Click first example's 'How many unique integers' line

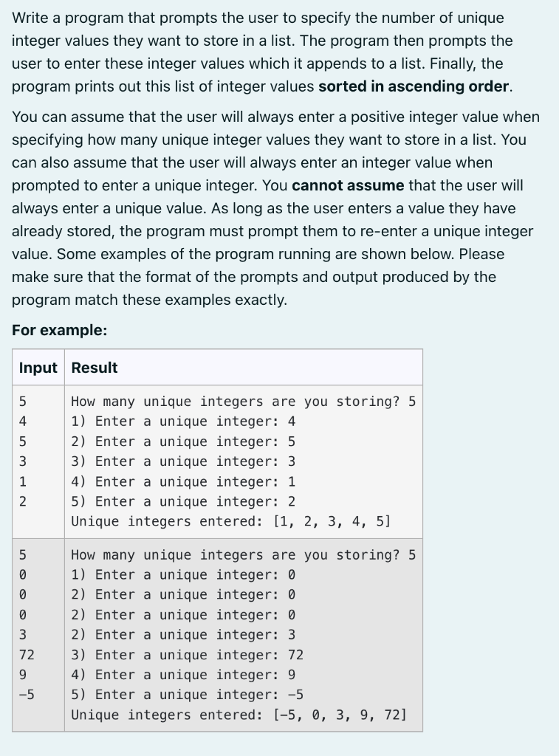(243, 402)
